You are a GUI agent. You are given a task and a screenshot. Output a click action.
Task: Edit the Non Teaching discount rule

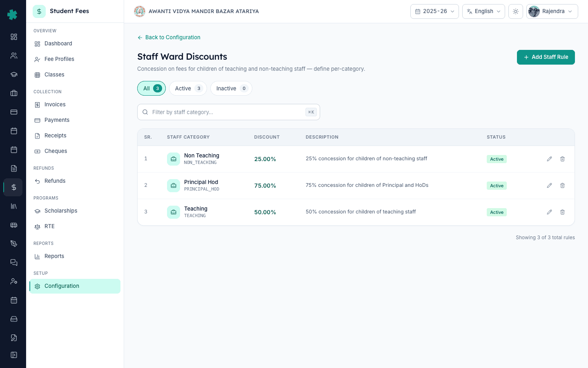click(x=549, y=159)
